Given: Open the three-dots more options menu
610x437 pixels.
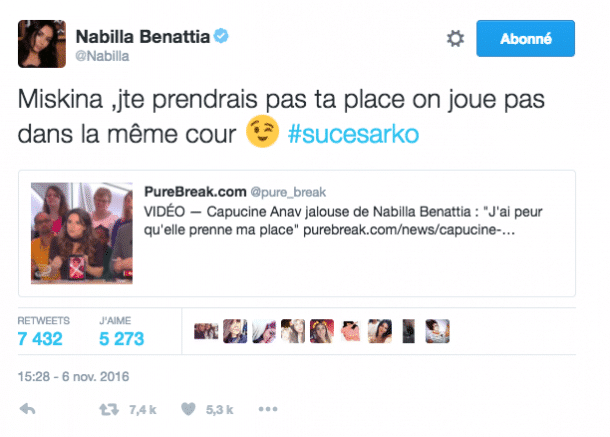Looking at the screenshot, I should pyautogui.click(x=267, y=409).
